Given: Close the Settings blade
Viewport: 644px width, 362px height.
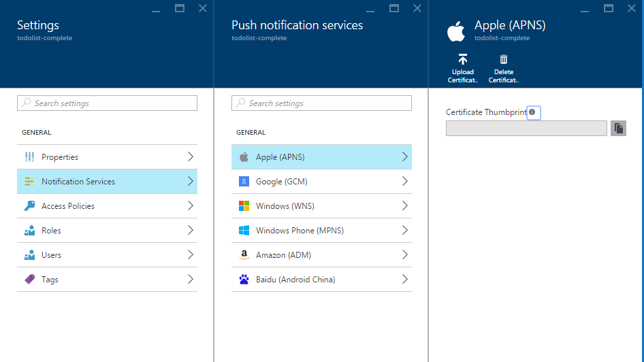Looking at the screenshot, I should (203, 8).
